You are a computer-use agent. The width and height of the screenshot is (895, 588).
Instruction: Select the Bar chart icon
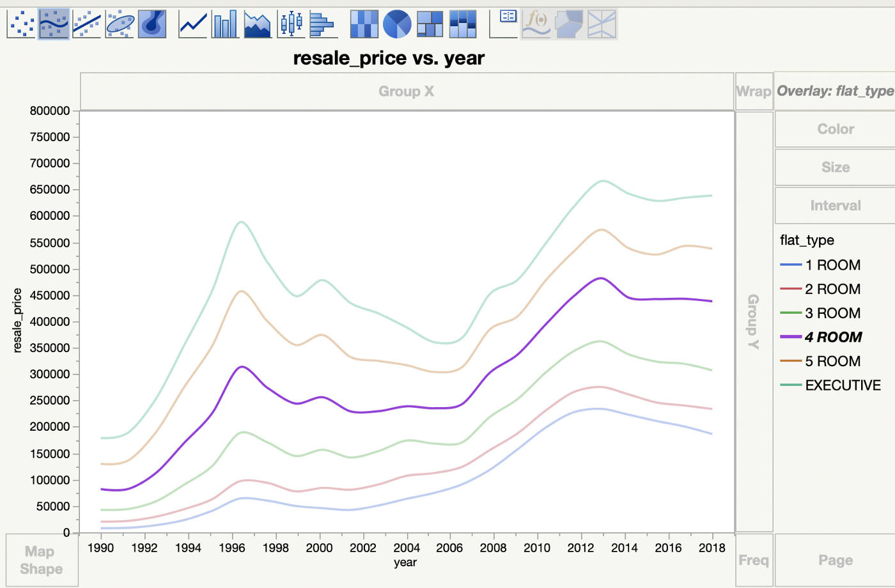[225, 24]
